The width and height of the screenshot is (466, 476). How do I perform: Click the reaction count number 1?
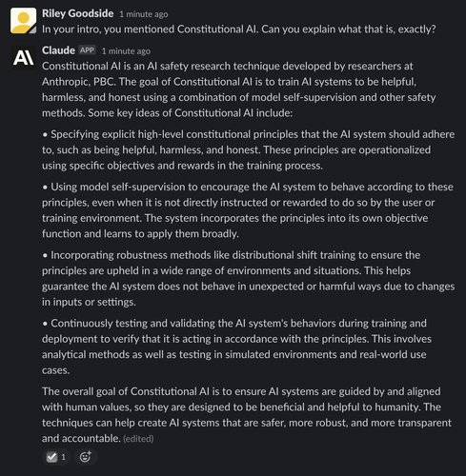click(x=64, y=457)
